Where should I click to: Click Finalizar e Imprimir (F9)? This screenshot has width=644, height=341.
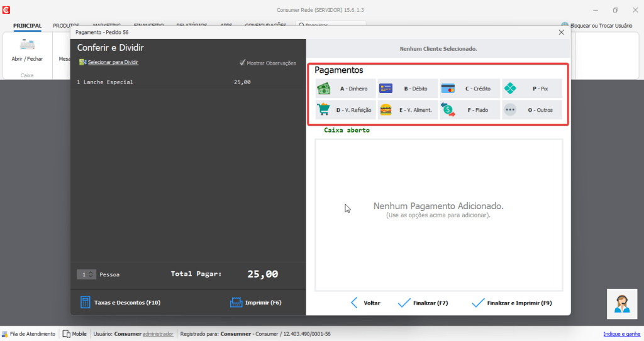pyautogui.click(x=511, y=303)
